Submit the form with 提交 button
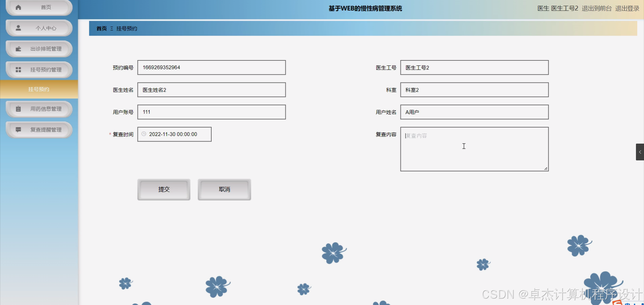This screenshot has width=644, height=305. tap(164, 190)
